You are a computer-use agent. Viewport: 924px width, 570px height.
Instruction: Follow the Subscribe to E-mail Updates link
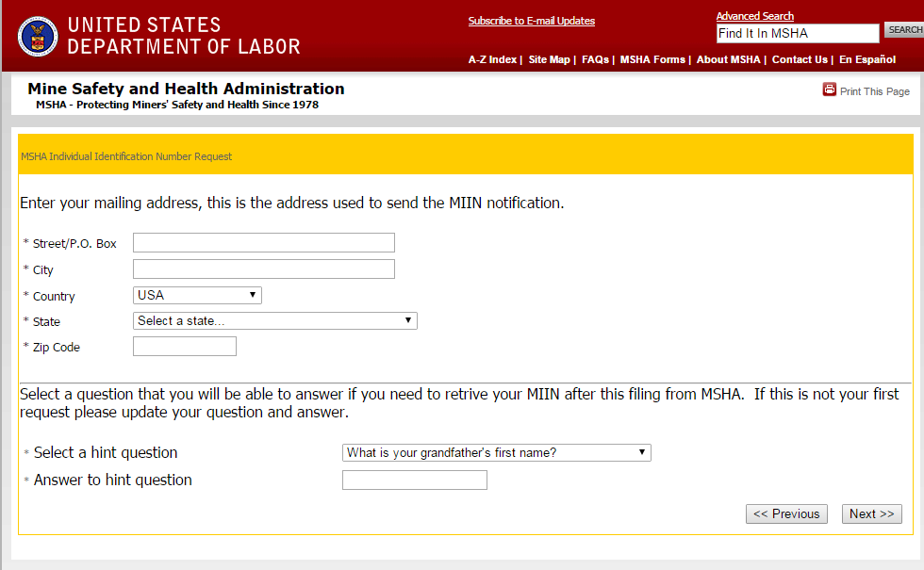[532, 21]
